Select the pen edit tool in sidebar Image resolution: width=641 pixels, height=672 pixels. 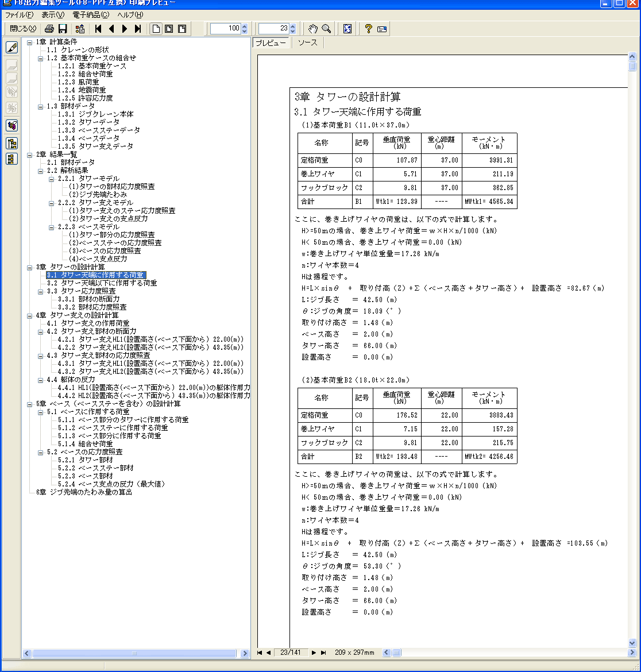click(x=12, y=47)
